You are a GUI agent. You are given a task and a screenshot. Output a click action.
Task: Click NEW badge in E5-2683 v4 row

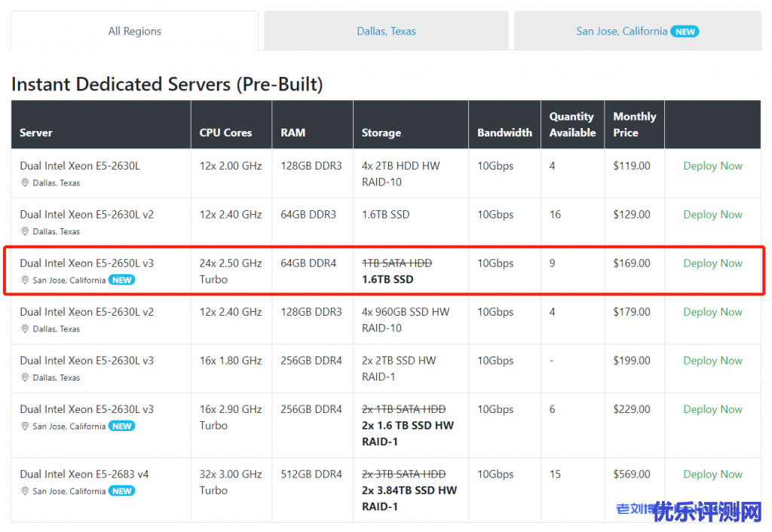coord(121,491)
